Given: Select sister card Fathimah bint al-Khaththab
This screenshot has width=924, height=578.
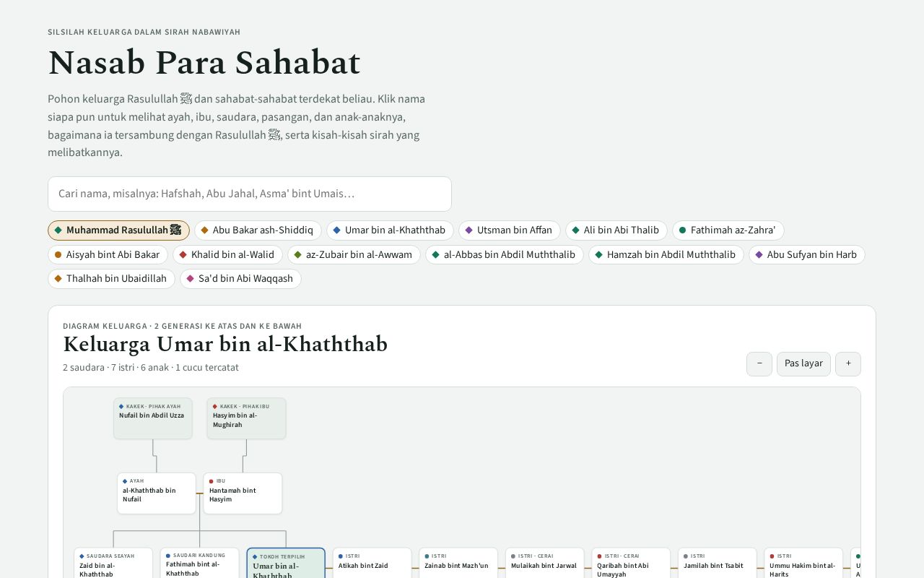Looking at the screenshot, I should click(200, 564).
